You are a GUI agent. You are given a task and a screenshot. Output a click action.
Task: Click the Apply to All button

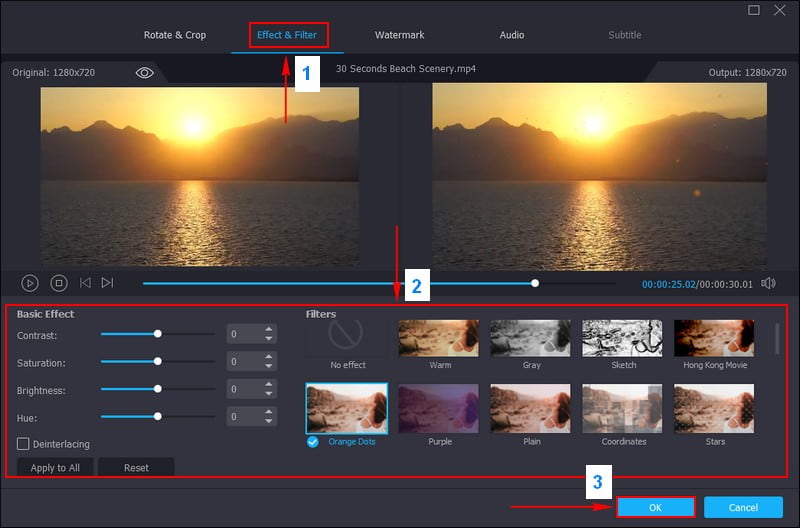click(55, 468)
